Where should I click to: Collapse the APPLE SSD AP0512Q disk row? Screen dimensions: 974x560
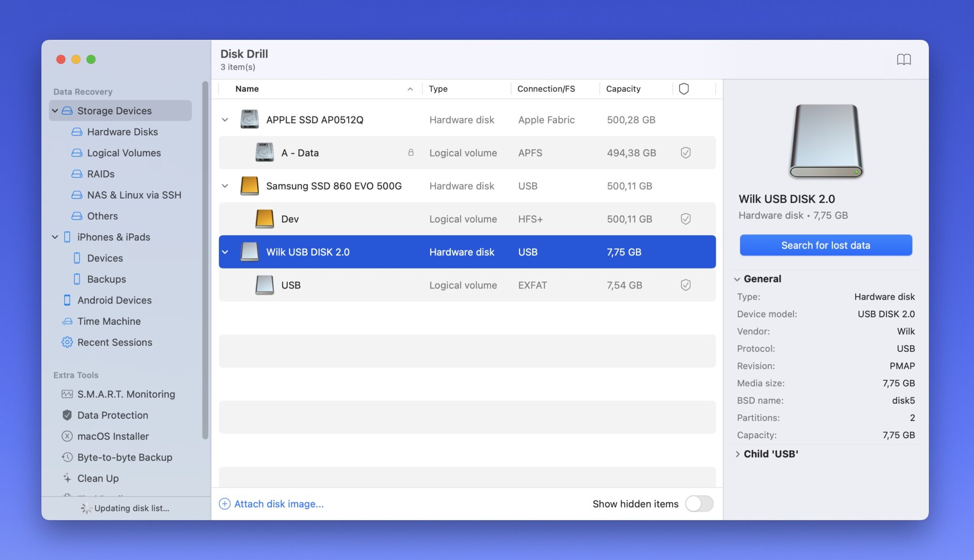(x=225, y=120)
